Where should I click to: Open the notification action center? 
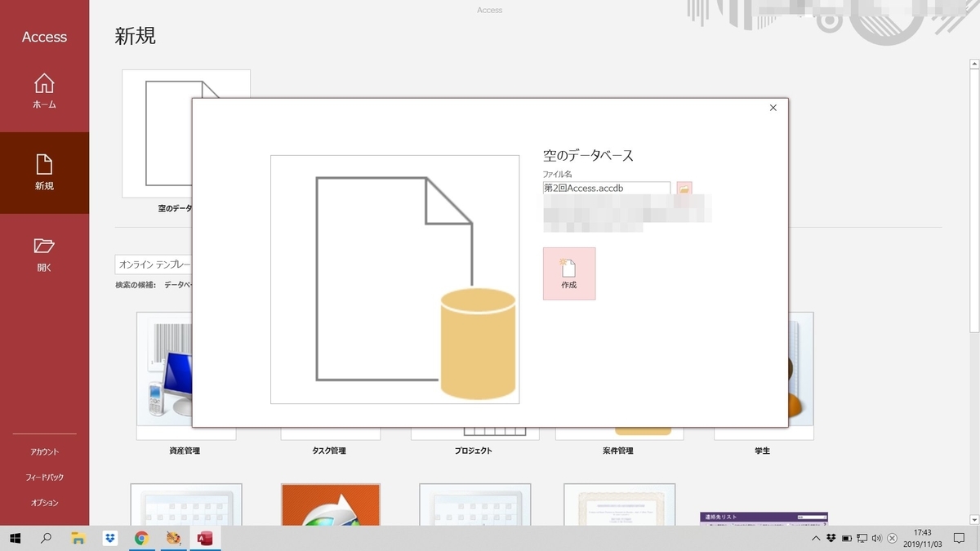pos(959,538)
